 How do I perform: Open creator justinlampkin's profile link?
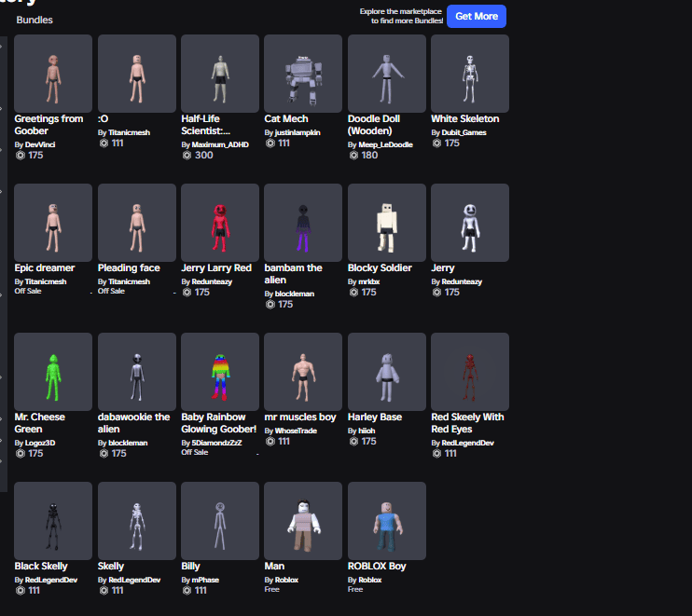tap(298, 132)
